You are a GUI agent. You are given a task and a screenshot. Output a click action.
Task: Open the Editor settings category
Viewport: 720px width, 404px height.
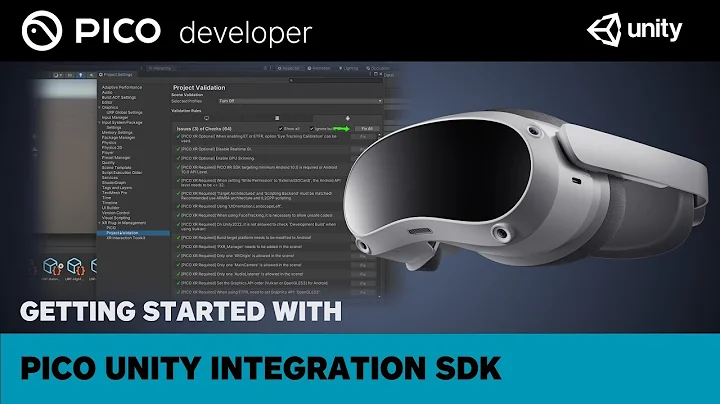(107, 102)
